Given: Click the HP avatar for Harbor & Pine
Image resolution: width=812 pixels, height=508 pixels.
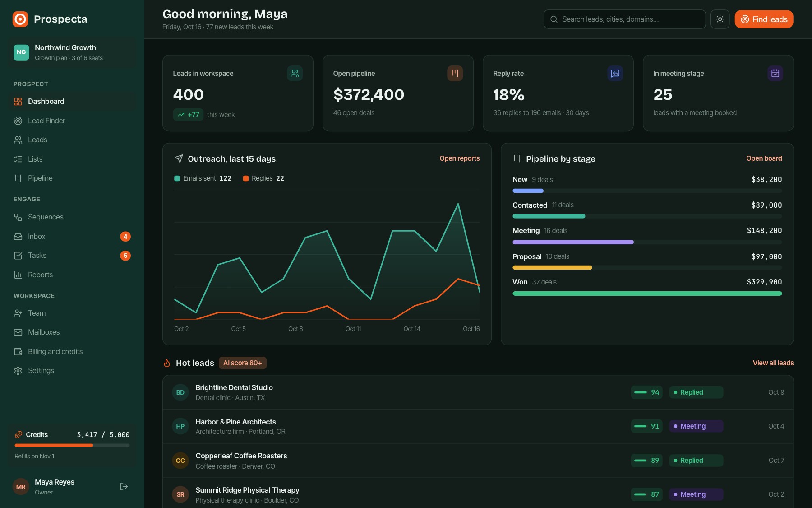Looking at the screenshot, I should tap(180, 426).
